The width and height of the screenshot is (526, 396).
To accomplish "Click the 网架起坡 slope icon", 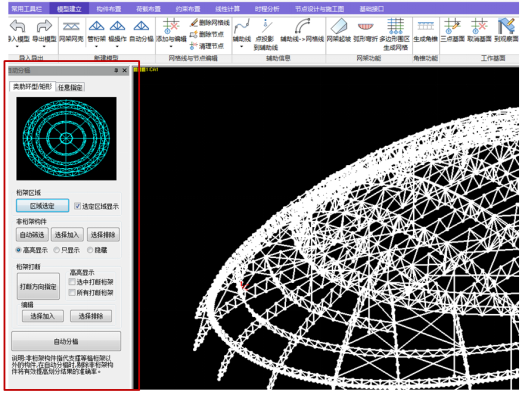I will click(339, 26).
